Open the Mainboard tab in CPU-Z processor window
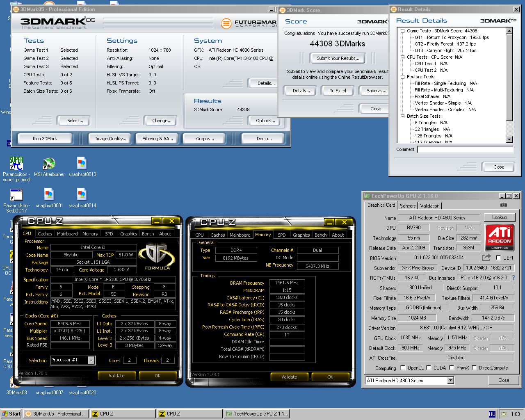The image size is (525, 420). tap(67, 234)
